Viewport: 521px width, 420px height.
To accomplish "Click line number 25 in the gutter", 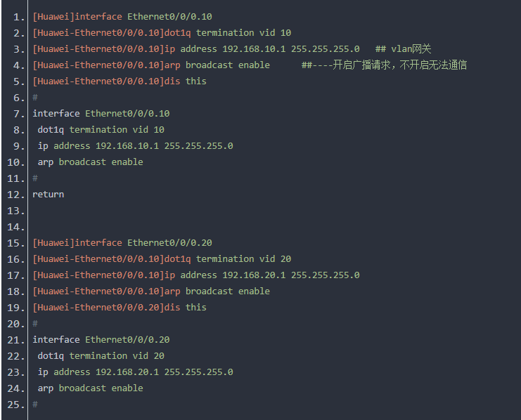I will click(x=15, y=404).
